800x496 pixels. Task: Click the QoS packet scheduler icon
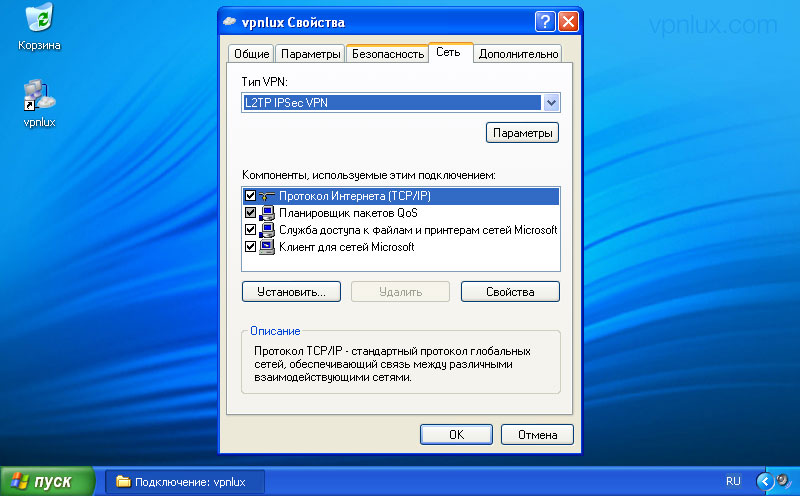(x=267, y=213)
